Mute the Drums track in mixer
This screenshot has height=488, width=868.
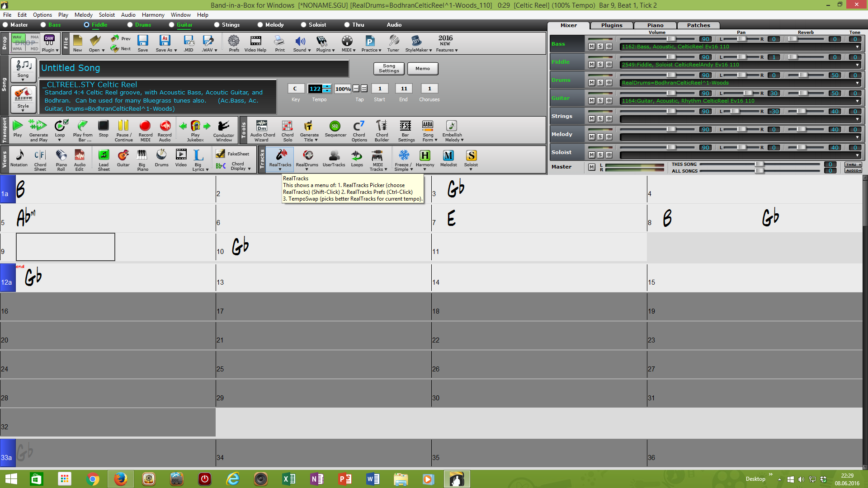pyautogui.click(x=591, y=83)
